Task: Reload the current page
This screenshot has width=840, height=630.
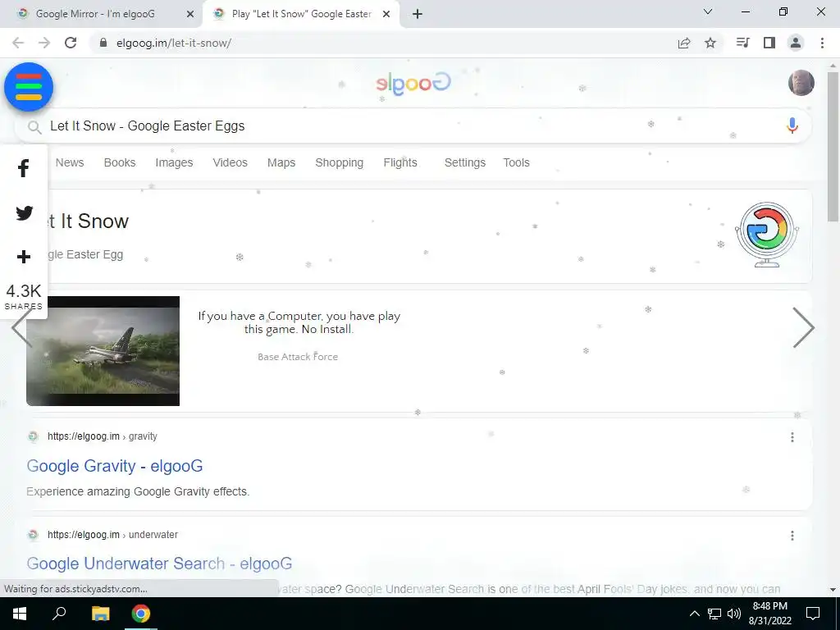Action: [71, 43]
